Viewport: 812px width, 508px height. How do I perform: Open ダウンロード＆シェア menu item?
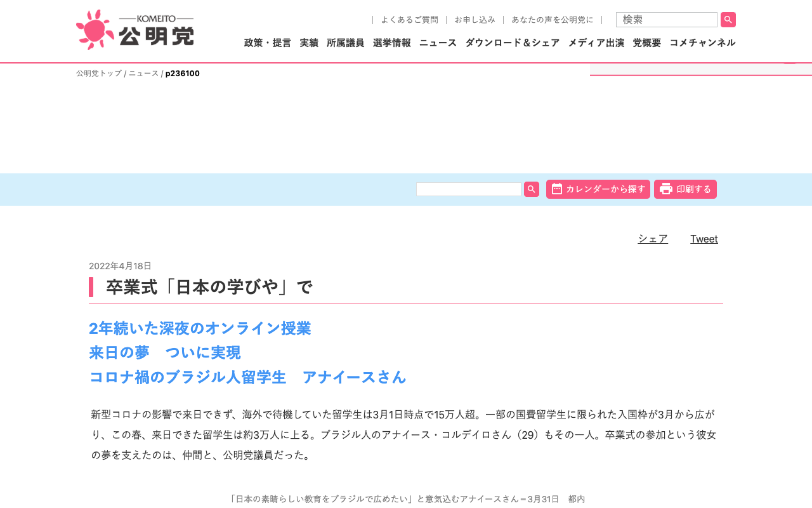tap(513, 43)
